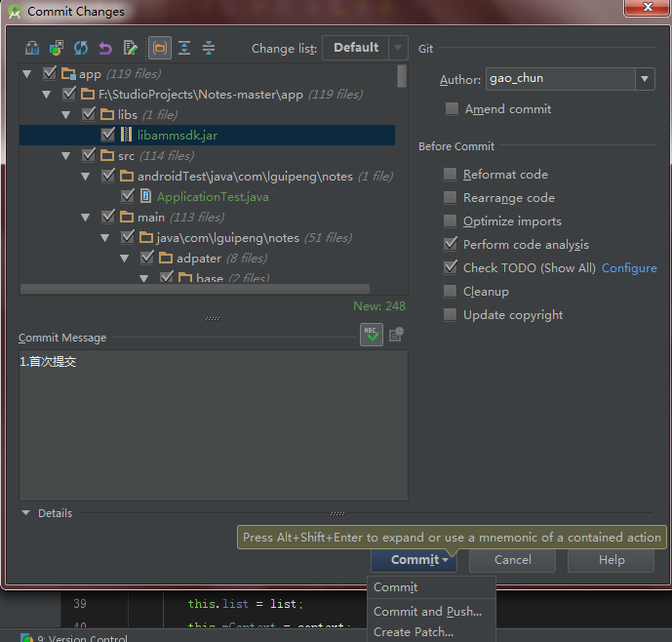Click the Help button
This screenshot has width=672, height=642.
tap(612, 560)
